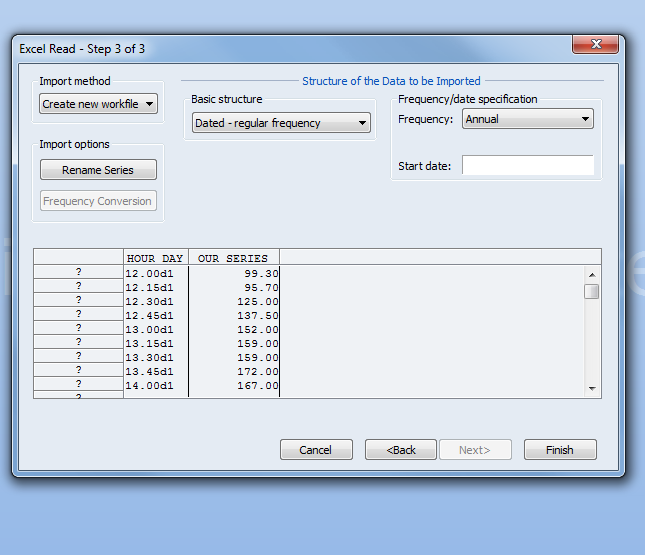This screenshot has width=645, height=555.
Task: Click the preview scroll down arrow
Action: click(592, 388)
